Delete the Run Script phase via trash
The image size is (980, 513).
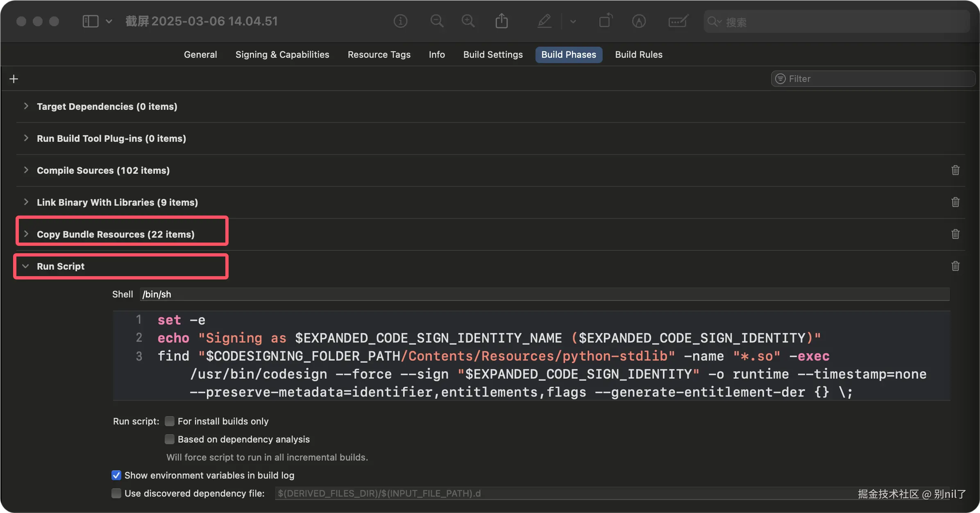[x=955, y=266]
